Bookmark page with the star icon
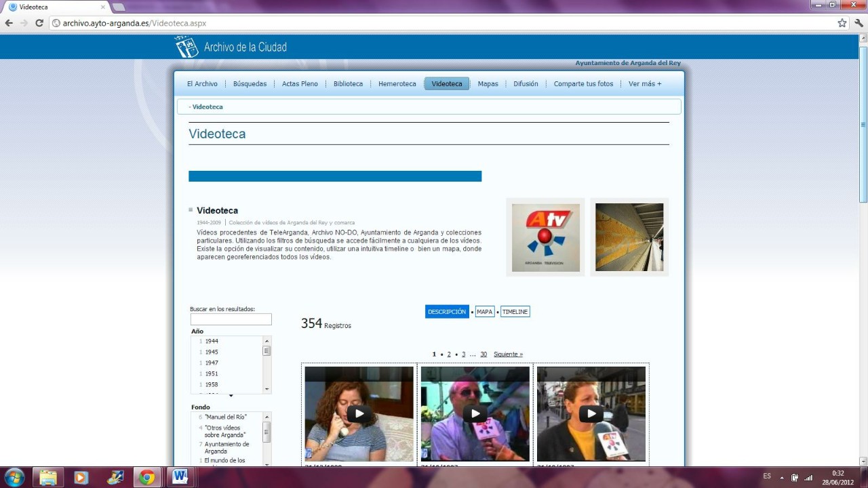 click(842, 23)
